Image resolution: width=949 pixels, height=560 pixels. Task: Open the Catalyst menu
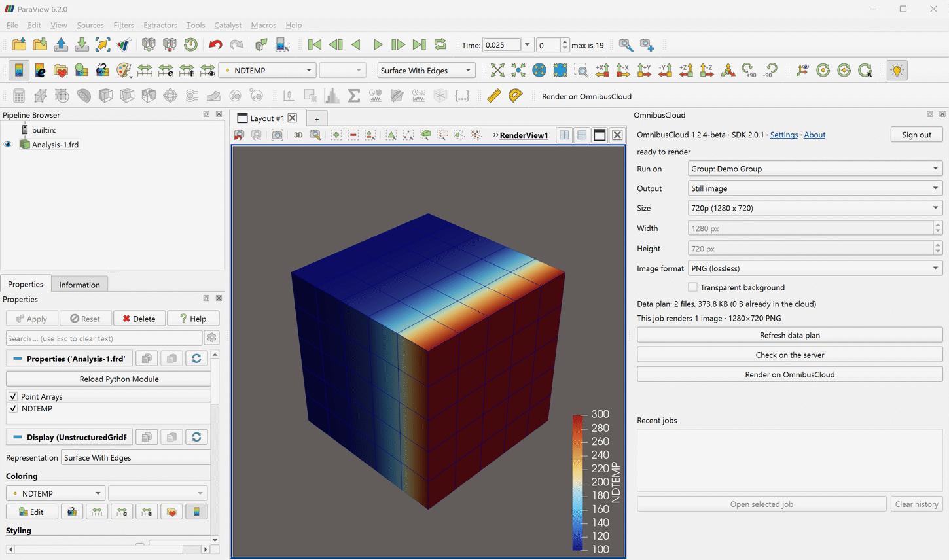[x=228, y=25]
